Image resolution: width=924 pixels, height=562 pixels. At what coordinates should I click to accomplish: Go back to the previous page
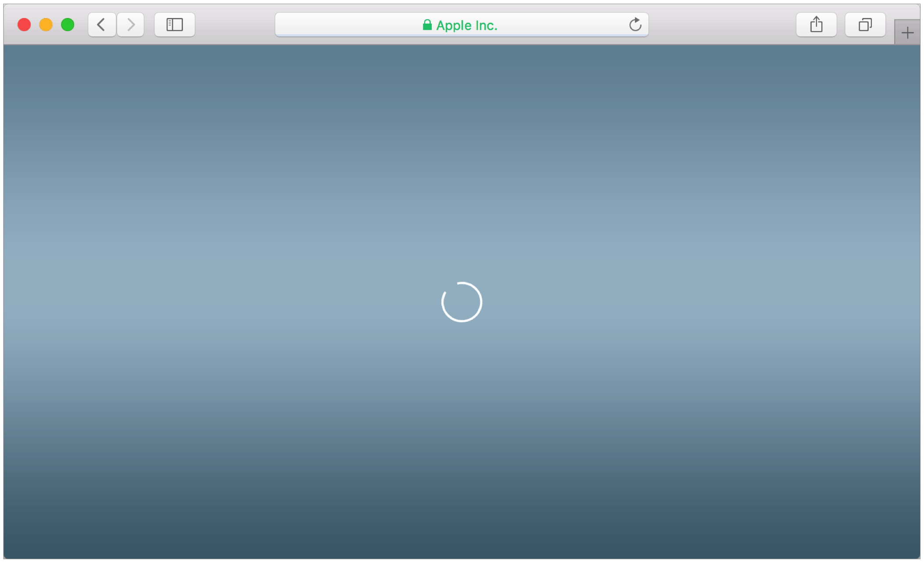click(x=101, y=25)
